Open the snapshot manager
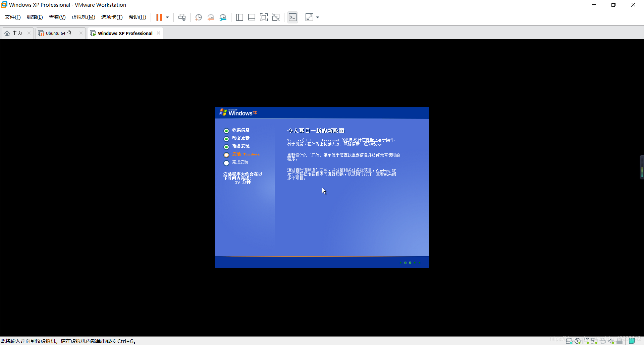The image size is (644, 345). [223, 17]
